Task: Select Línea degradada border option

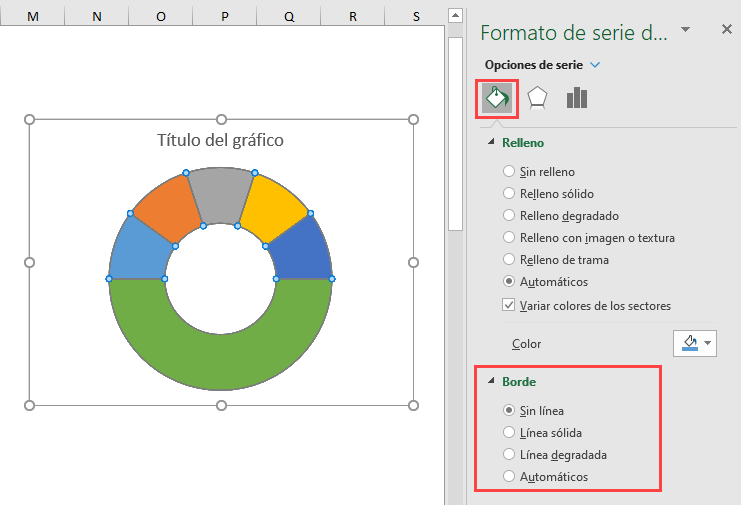Action: [x=555, y=454]
